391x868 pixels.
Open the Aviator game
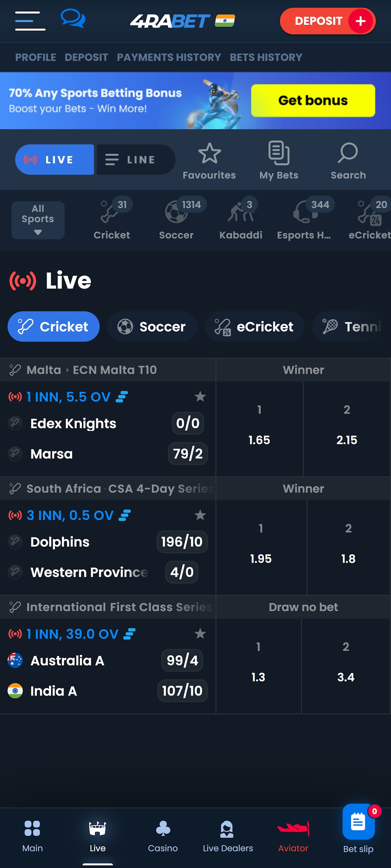pyautogui.click(x=293, y=836)
